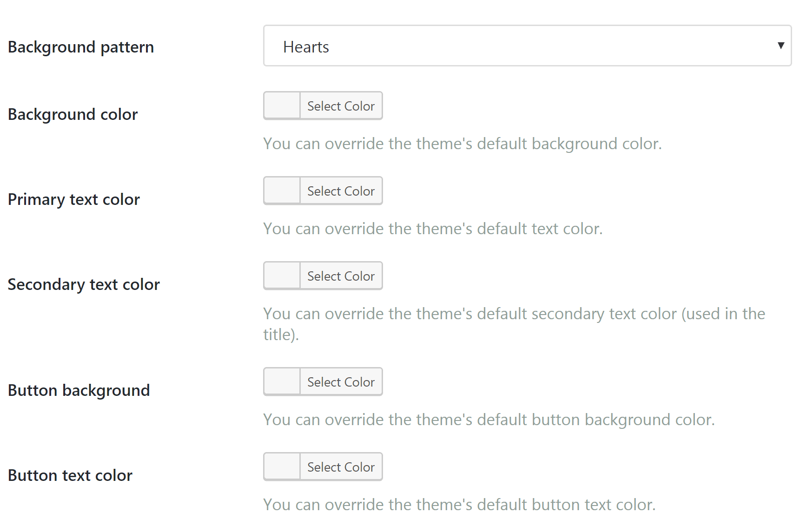Click the default button text color help text
Screen dimensions: 800x532
(459, 505)
